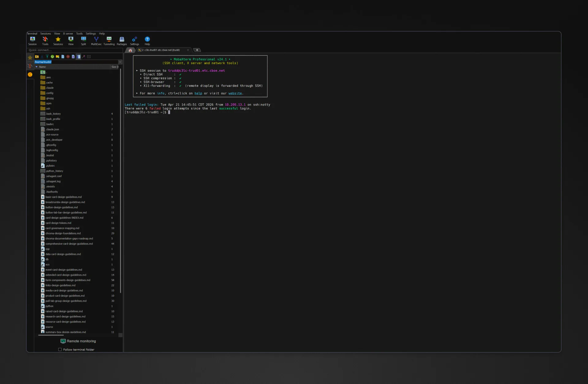The height and width of the screenshot is (384, 588).
Task: Click the /home/trudd/ path field
Action: pos(76,62)
